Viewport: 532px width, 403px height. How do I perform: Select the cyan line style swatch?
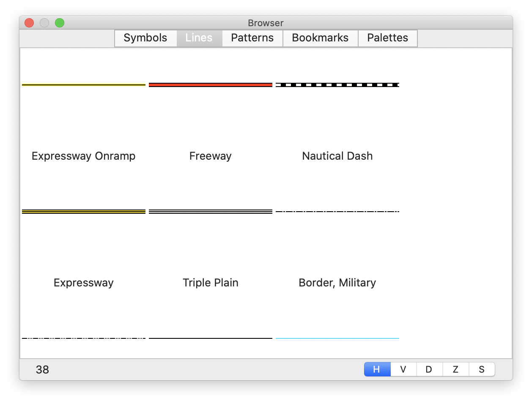tap(337, 338)
